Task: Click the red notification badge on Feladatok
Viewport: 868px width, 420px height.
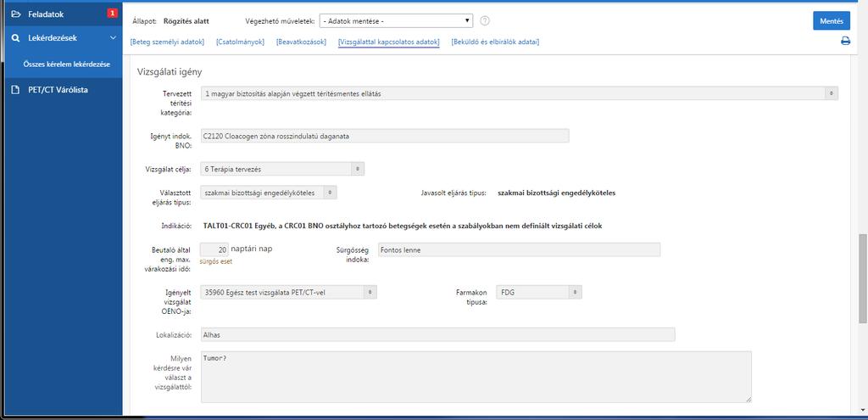Action: (x=113, y=14)
